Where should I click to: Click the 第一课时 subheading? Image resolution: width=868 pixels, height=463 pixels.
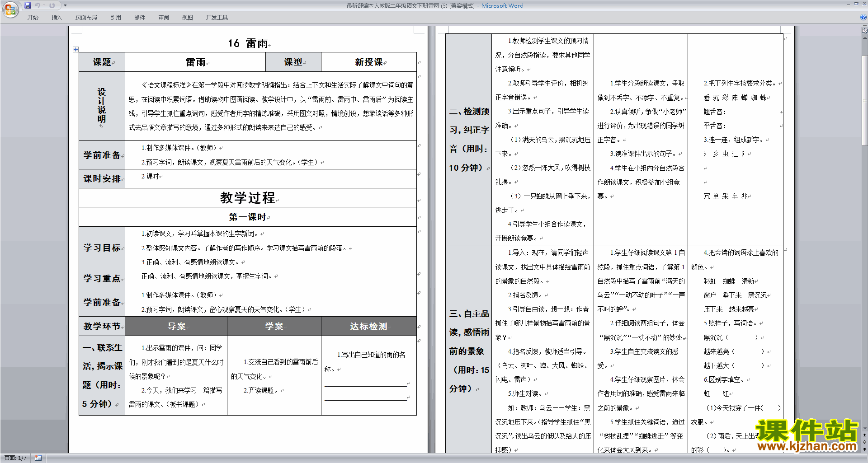tap(248, 217)
